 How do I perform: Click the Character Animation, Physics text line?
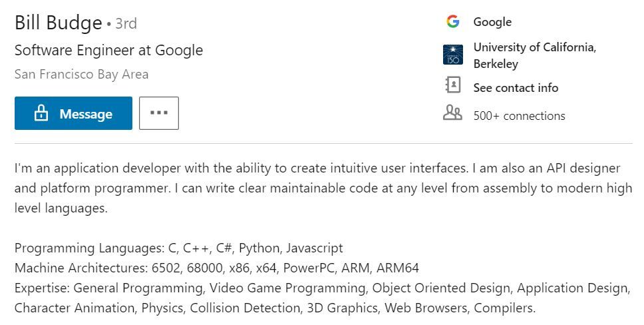coord(275,308)
